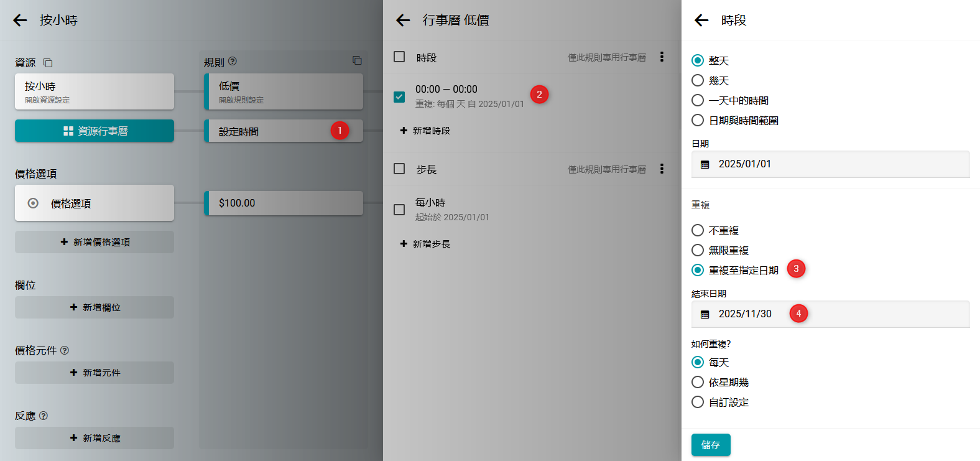Click the 日期 field showing 2025/01/01

[830, 164]
